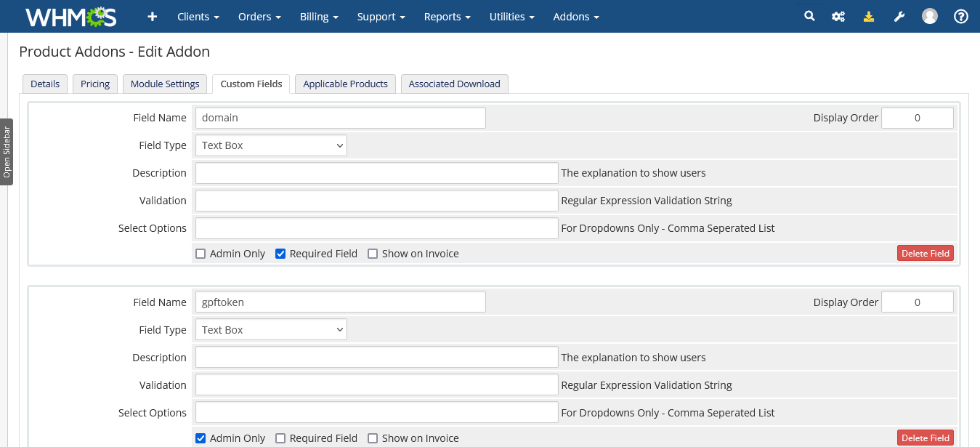980x447 pixels.
Task: Click the WHMCS logo
Action: [70, 17]
